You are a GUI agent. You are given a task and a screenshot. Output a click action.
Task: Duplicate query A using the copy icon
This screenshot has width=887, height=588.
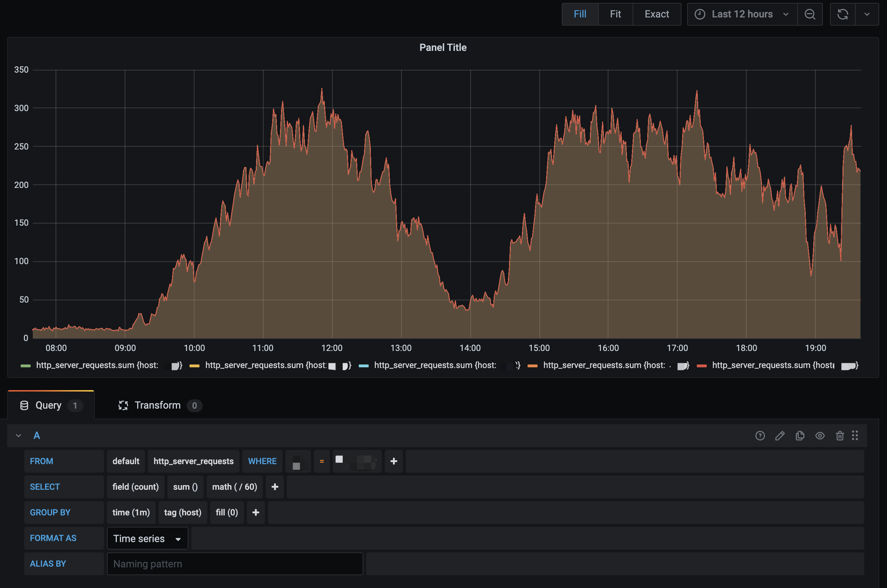(x=800, y=435)
